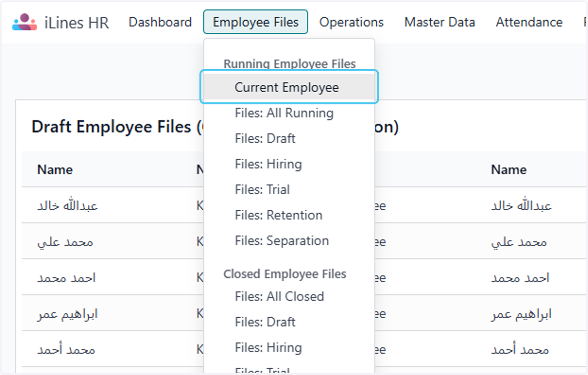
Task: Click the Name column header in left table
Action: (x=55, y=170)
